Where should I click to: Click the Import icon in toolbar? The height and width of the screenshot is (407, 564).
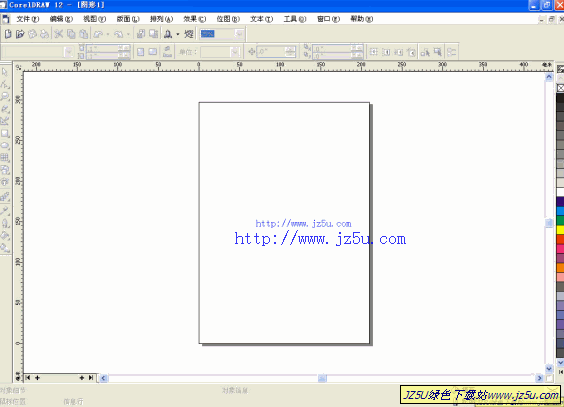pos(141,34)
